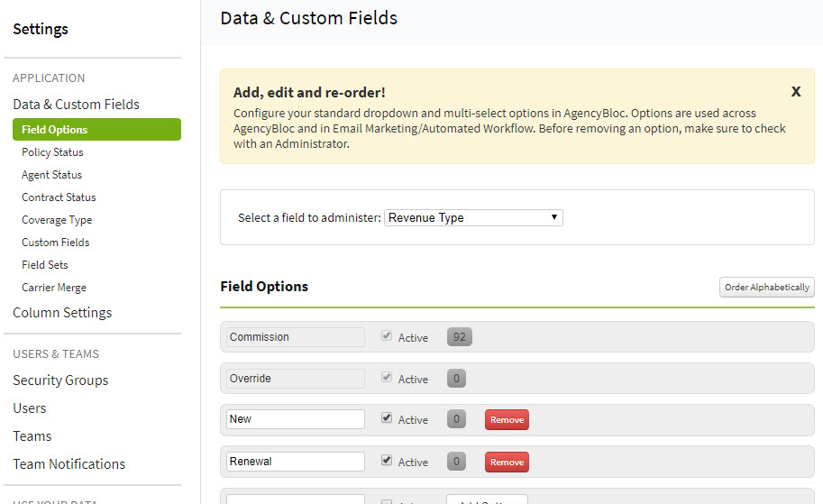Open Coverage Type settings

pyautogui.click(x=57, y=220)
